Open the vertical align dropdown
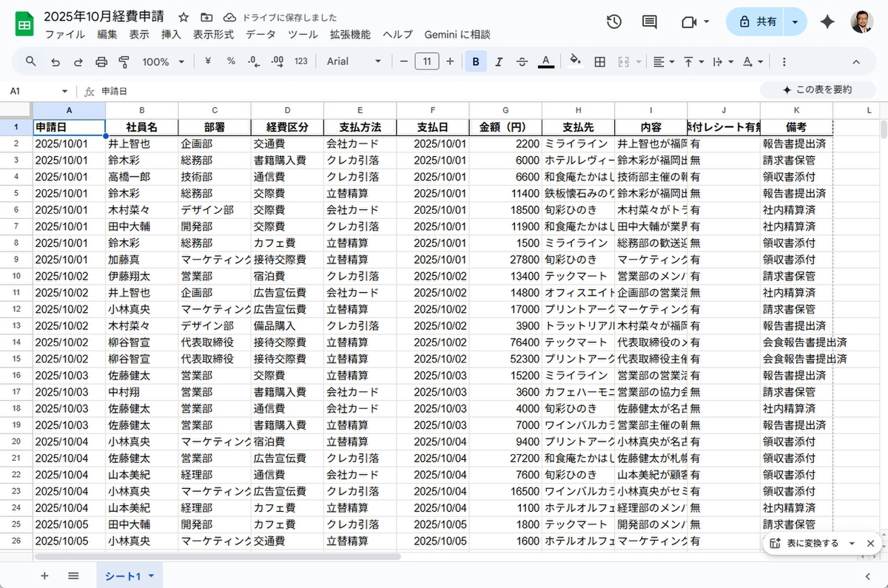The image size is (888, 588). pyautogui.click(x=693, y=61)
